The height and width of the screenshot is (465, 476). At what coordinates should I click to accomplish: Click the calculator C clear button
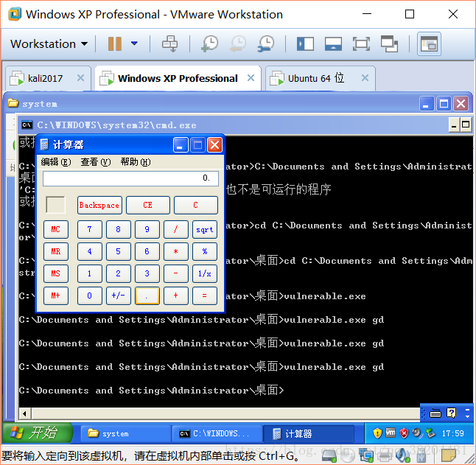click(x=196, y=205)
